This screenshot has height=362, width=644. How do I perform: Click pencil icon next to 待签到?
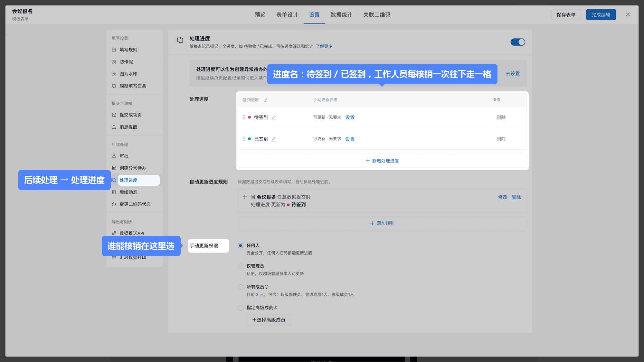pos(274,117)
